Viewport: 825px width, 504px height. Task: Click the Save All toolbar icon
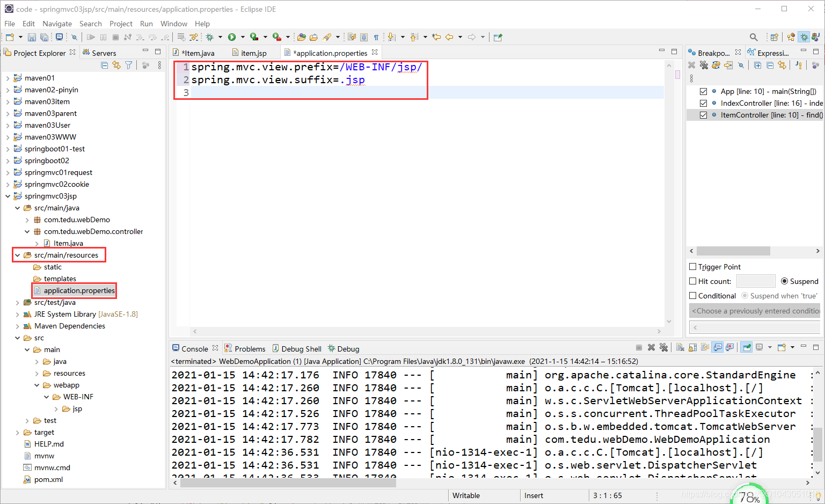pos(45,37)
